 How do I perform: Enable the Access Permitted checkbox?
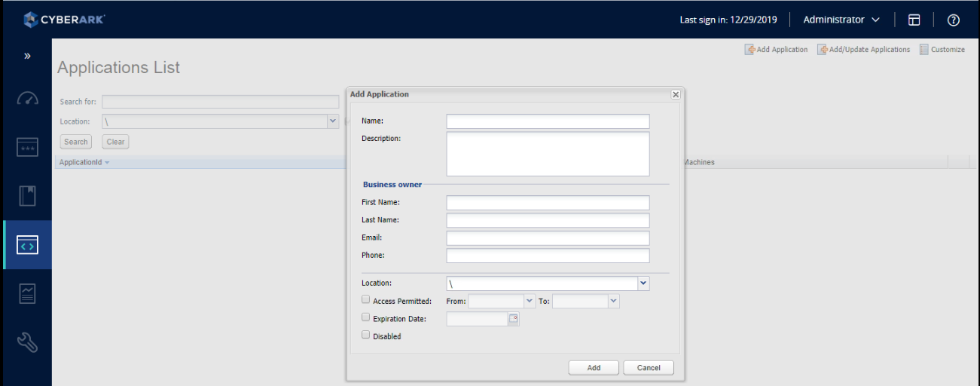pyautogui.click(x=366, y=300)
